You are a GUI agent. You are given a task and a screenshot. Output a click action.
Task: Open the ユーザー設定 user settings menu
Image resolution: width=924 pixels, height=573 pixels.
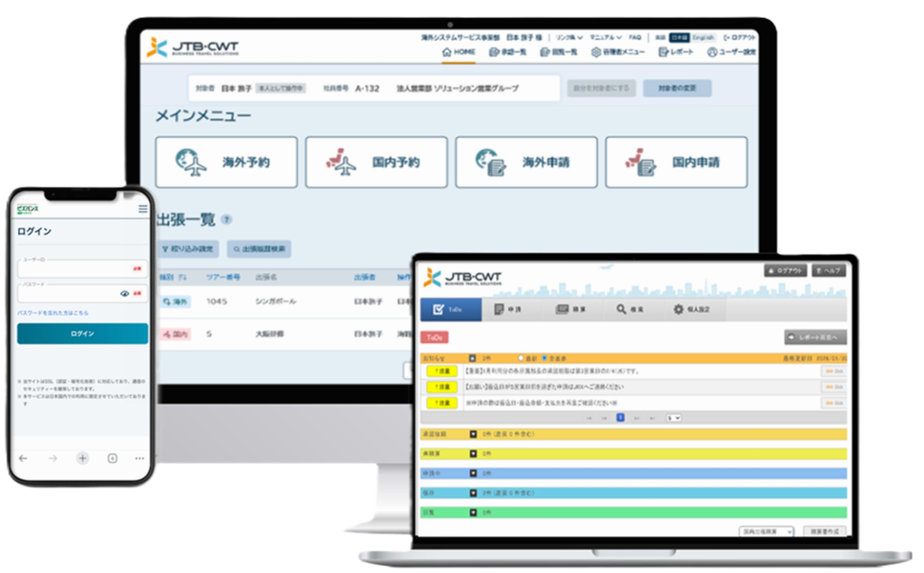click(731, 51)
